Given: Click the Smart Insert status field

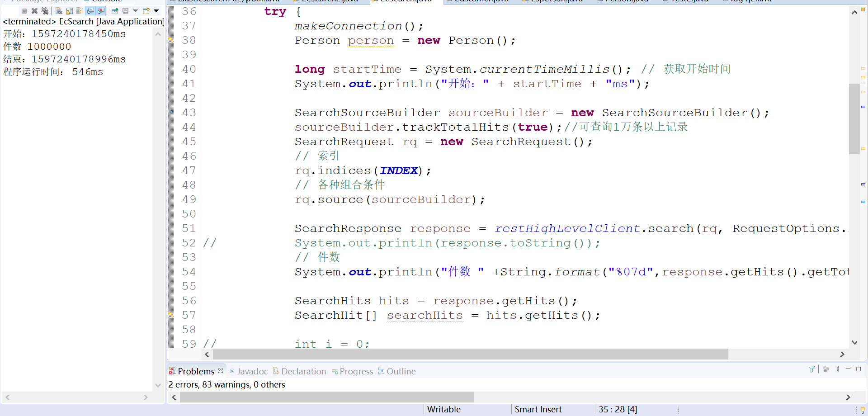Looking at the screenshot, I should pyautogui.click(x=538, y=409).
